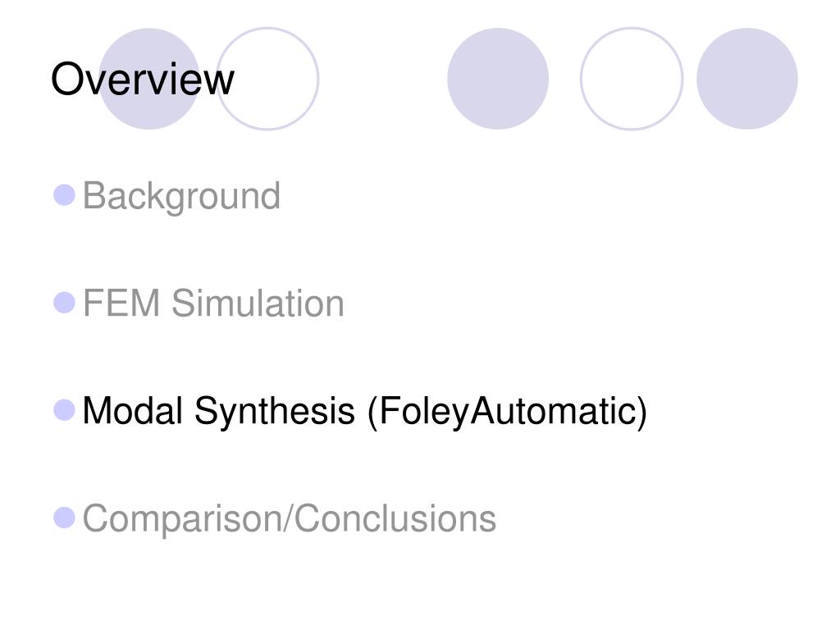
Task: Click the bullet dot beside Modal Synthesis
Action: pos(64,410)
